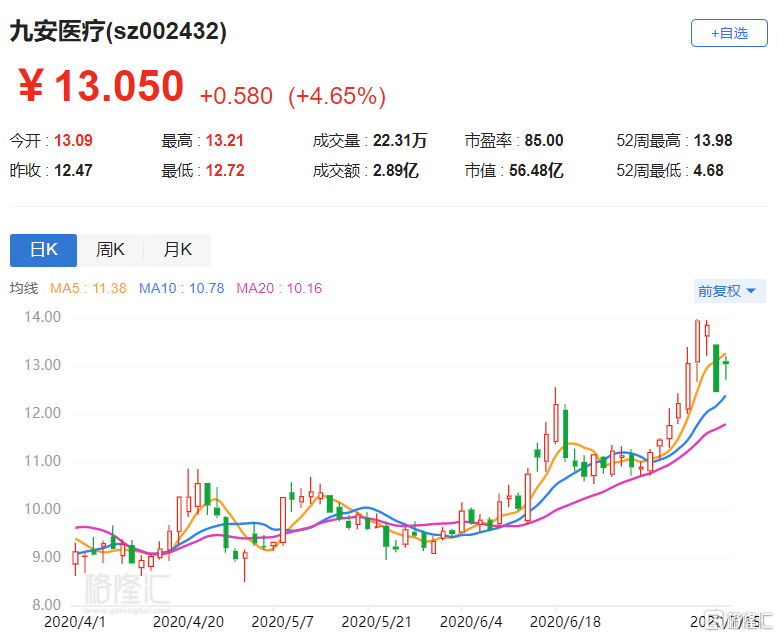
Task: Click the change value +0.580
Action: (x=236, y=95)
